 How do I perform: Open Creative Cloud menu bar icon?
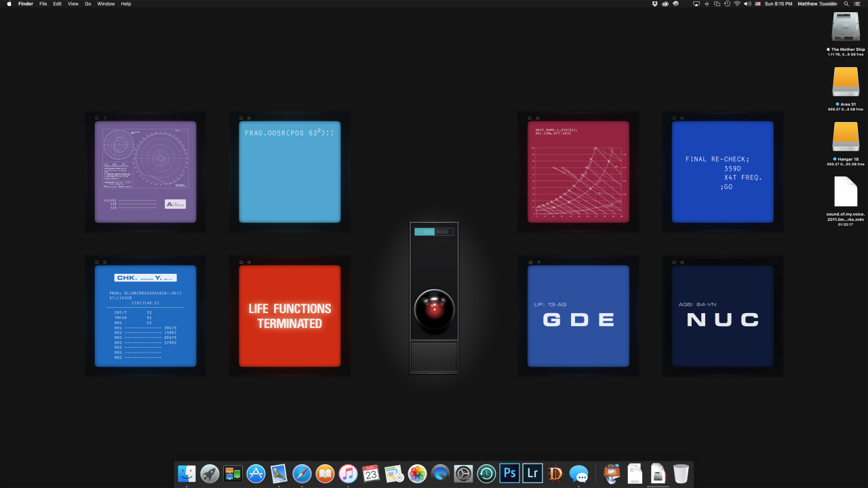(x=665, y=3)
